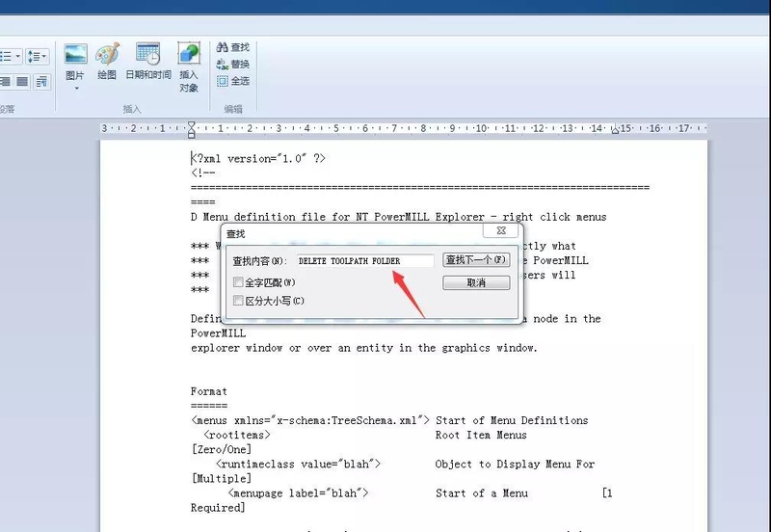Click the 'D Menu definition file' line
This screenshot has width=771, height=532.
398,217
